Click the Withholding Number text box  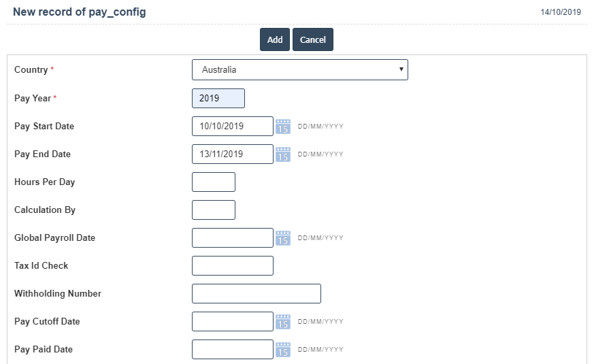[256, 294]
